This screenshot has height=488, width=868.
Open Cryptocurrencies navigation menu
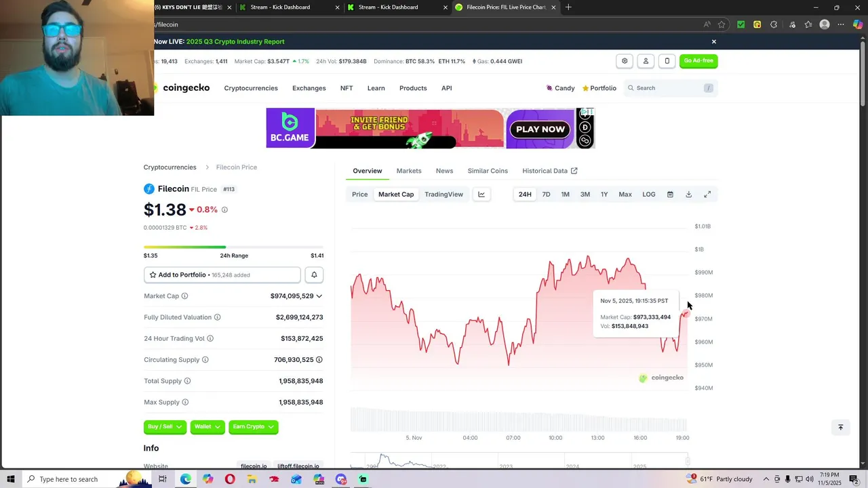pyautogui.click(x=251, y=88)
